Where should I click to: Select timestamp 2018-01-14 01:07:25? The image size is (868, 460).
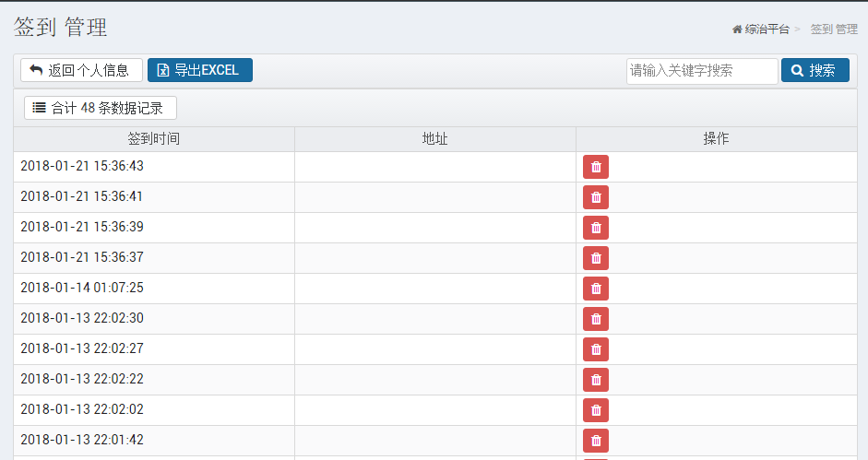click(x=82, y=288)
